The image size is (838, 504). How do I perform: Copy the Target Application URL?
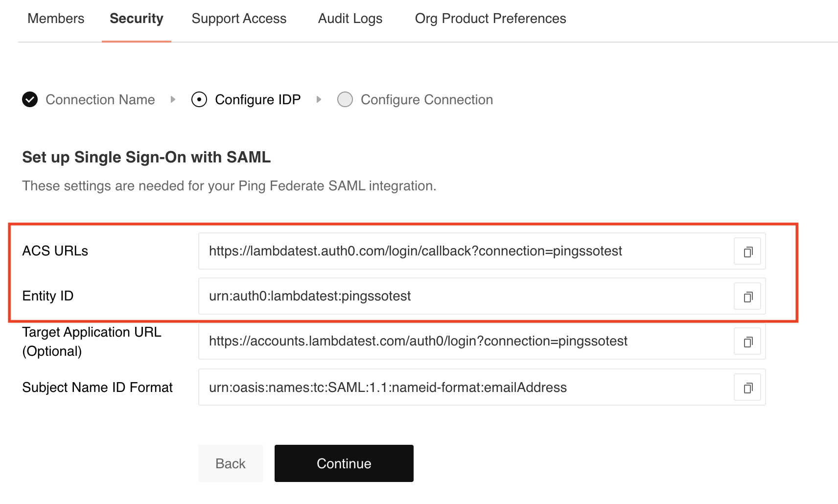coord(747,341)
